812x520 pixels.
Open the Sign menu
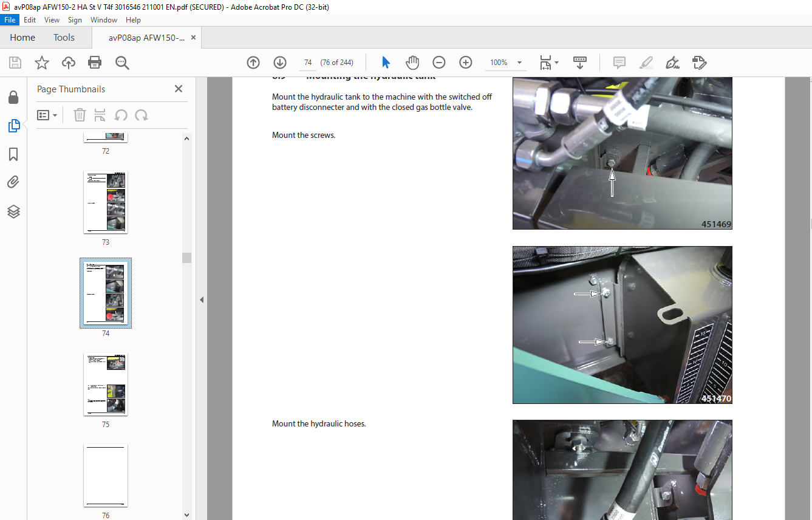tap(75, 20)
